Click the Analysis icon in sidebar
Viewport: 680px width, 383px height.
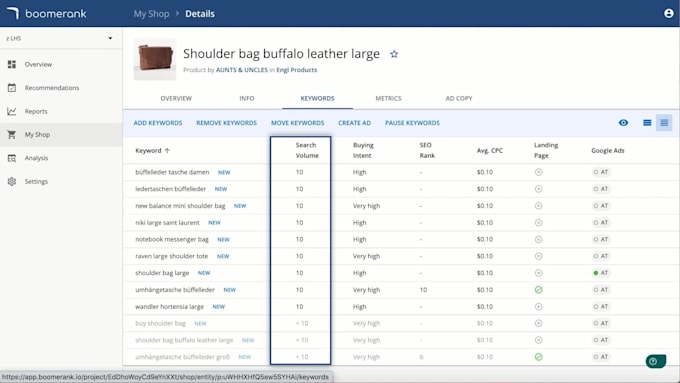click(12, 158)
